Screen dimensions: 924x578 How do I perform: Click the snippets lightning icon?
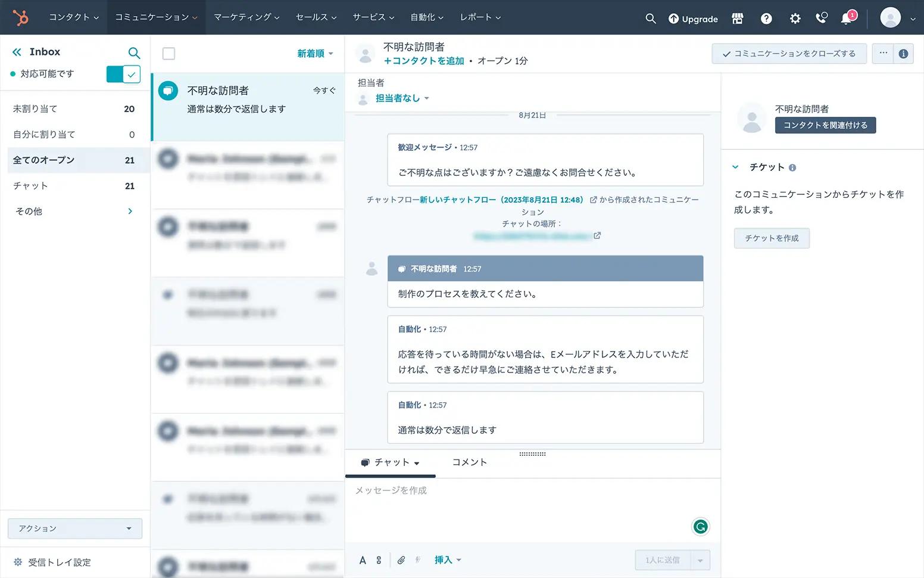(417, 560)
